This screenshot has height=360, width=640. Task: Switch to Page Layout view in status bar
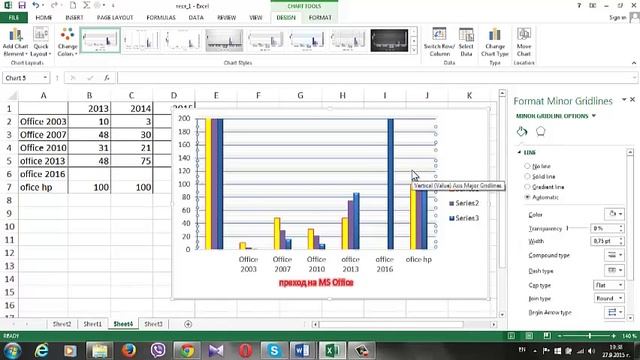click(x=529, y=336)
